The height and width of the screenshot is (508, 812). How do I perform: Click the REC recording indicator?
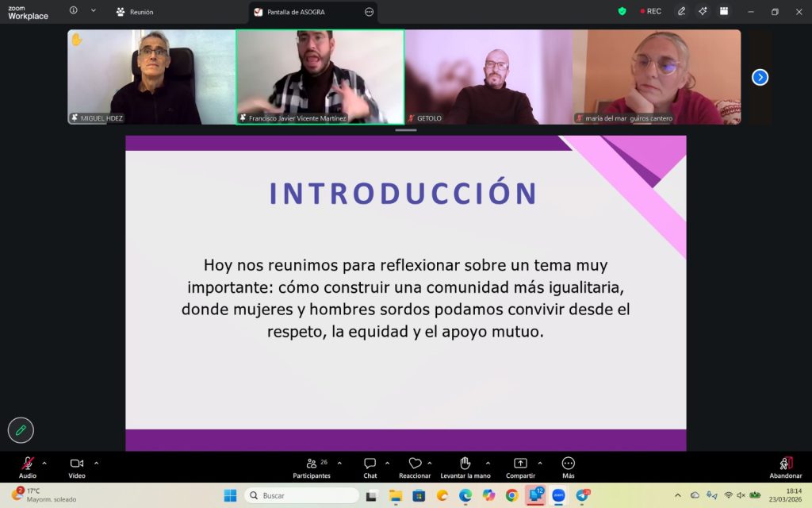point(651,11)
